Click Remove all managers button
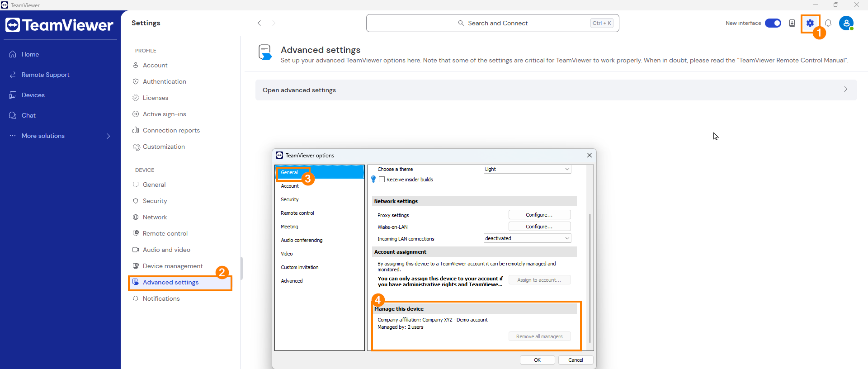Screen dimensions: 868x369 click(x=539, y=336)
